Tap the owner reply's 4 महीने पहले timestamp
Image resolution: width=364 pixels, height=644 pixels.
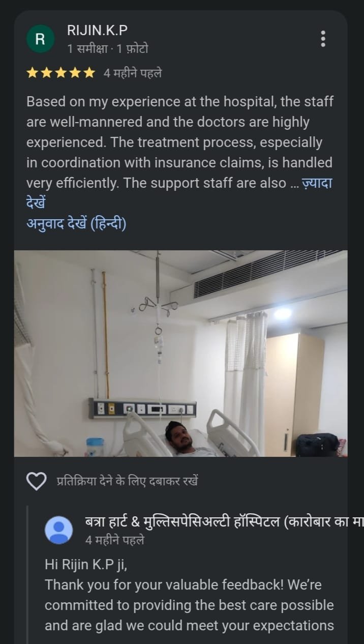coord(115,540)
